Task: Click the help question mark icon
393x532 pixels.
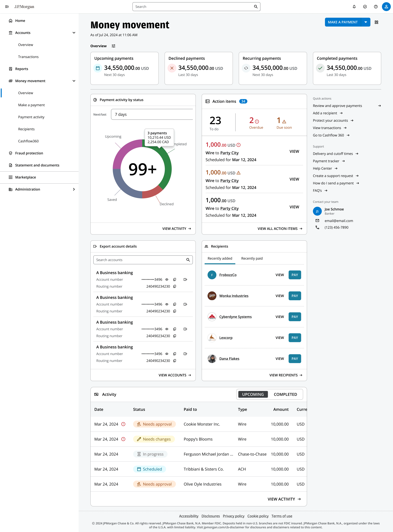Action: point(376,7)
